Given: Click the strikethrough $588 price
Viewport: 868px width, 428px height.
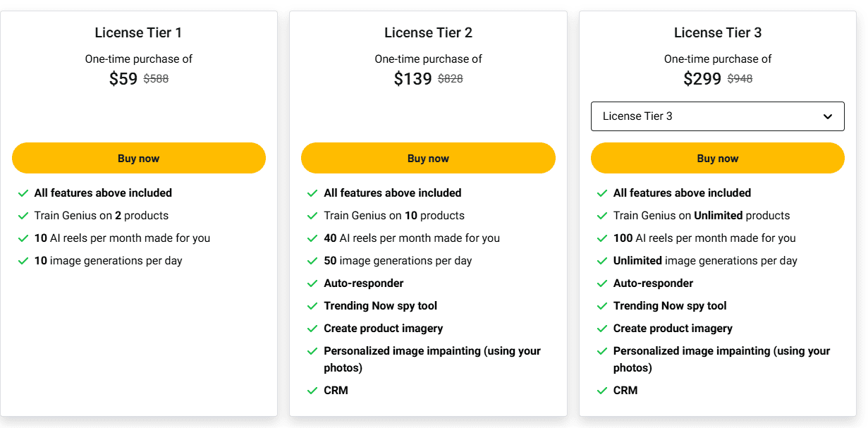Looking at the screenshot, I should click(156, 78).
